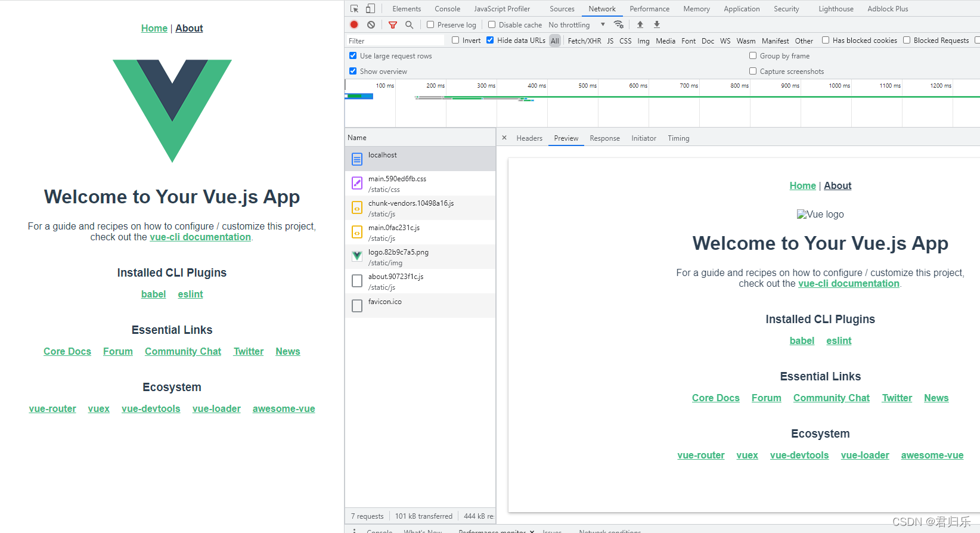980x533 pixels.
Task: Uncheck Show overview checkbox
Action: click(x=353, y=71)
